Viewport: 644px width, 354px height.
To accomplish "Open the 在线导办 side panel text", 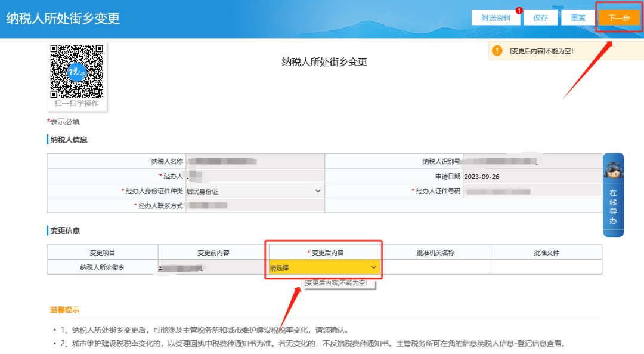I will [x=613, y=207].
